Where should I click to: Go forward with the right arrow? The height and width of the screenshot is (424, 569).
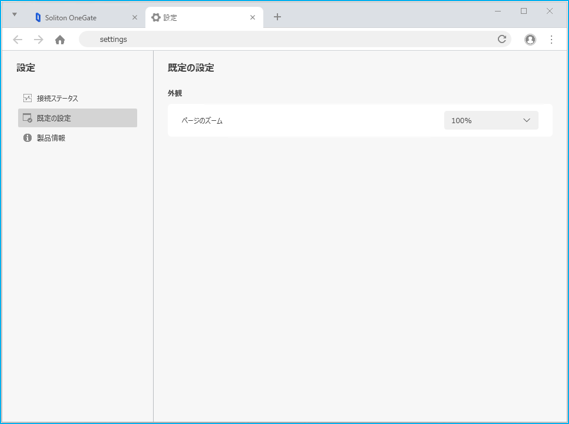pos(38,40)
